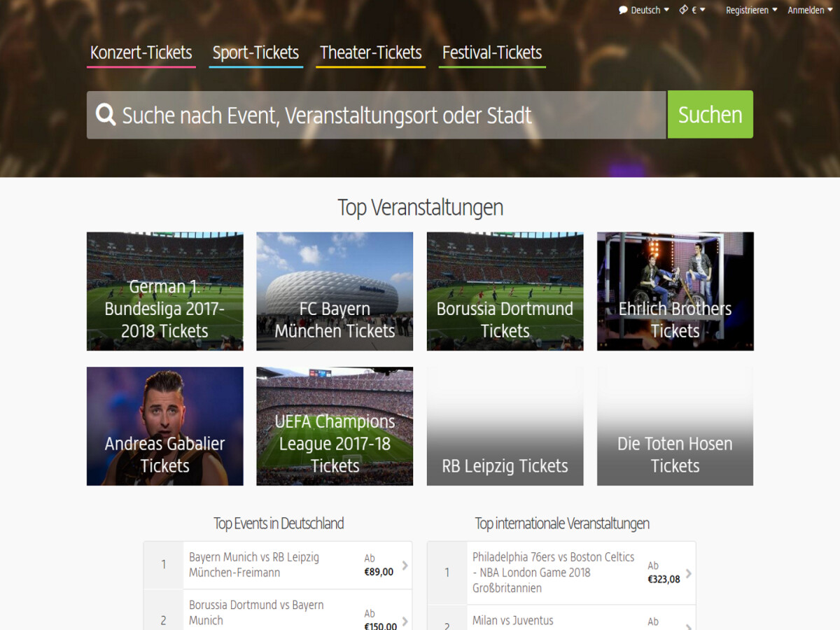Open UEFA Champions League 2017-18 Tickets tile
Screen dimensions: 840x630
point(335,426)
